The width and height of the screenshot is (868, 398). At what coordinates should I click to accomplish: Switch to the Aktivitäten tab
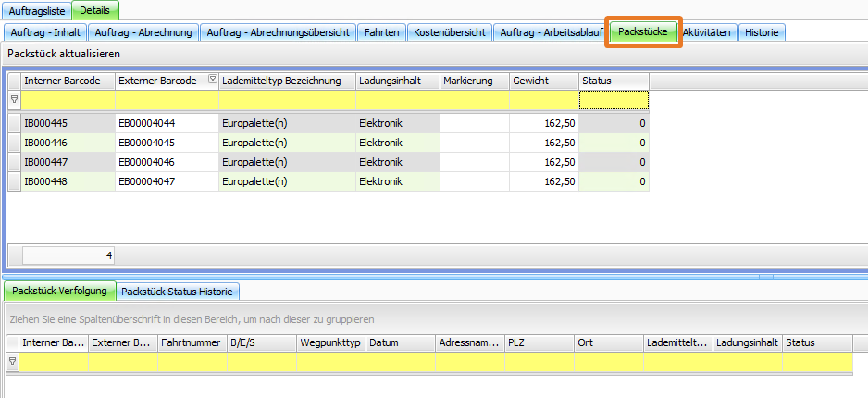pyautogui.click(x=706, y=32)
